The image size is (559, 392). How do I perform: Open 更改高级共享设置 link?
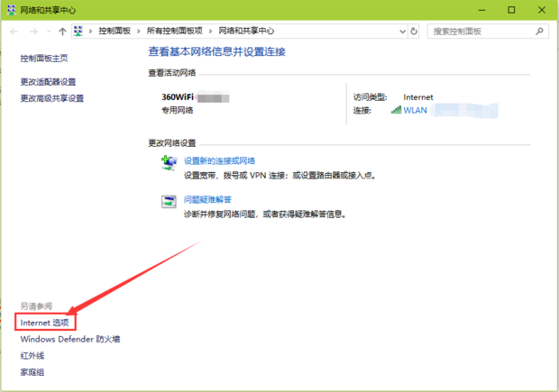click(52, 98)
